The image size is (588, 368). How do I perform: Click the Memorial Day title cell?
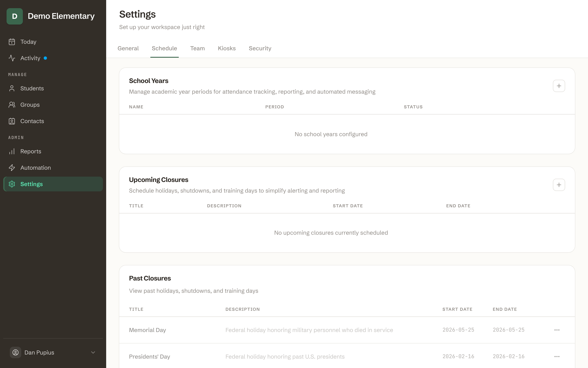click(147, 330)
